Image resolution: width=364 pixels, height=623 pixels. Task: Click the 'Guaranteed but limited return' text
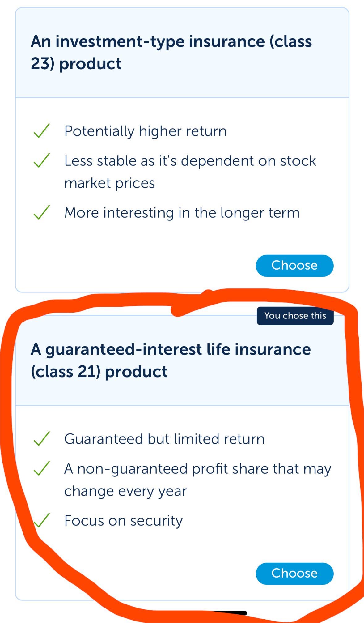pyautogui.click(x=164, y=439)
